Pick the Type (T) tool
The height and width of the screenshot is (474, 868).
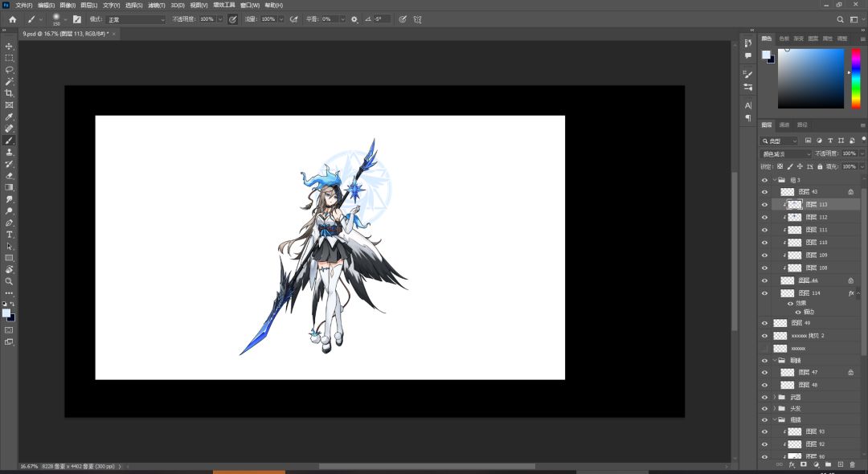click(10, 235)
